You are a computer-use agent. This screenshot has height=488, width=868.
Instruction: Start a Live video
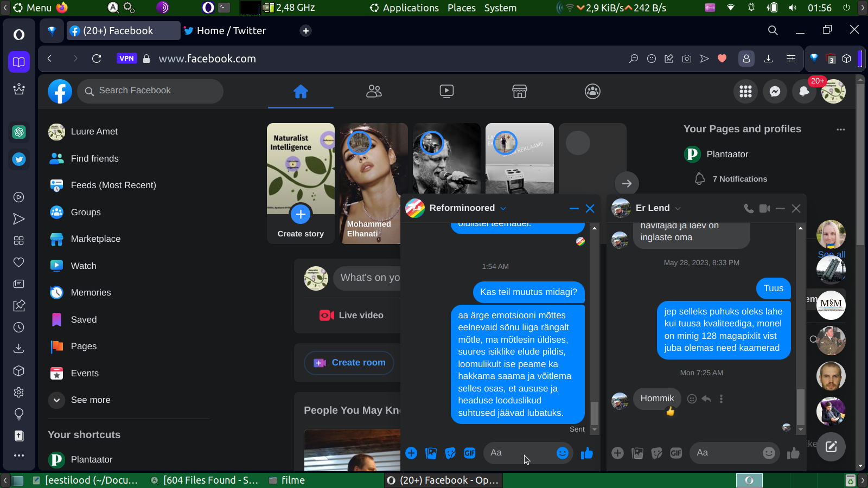tap(352, 316)
